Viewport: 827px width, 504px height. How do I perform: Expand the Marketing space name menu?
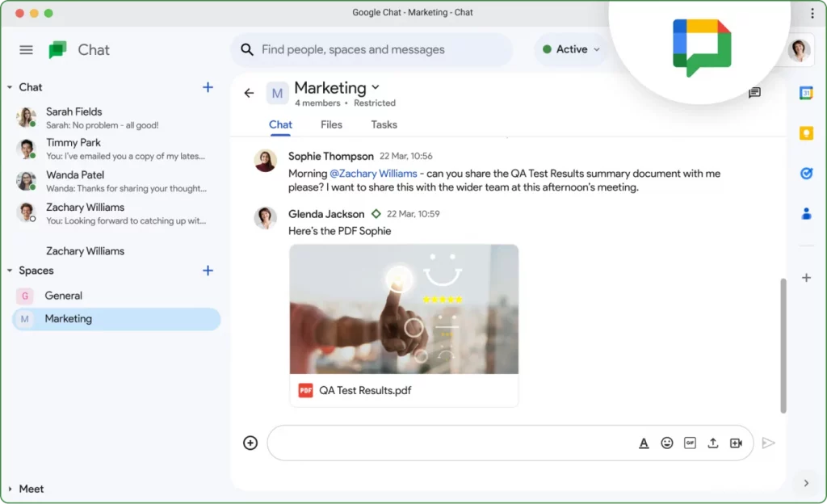click(x=376, y=87)
